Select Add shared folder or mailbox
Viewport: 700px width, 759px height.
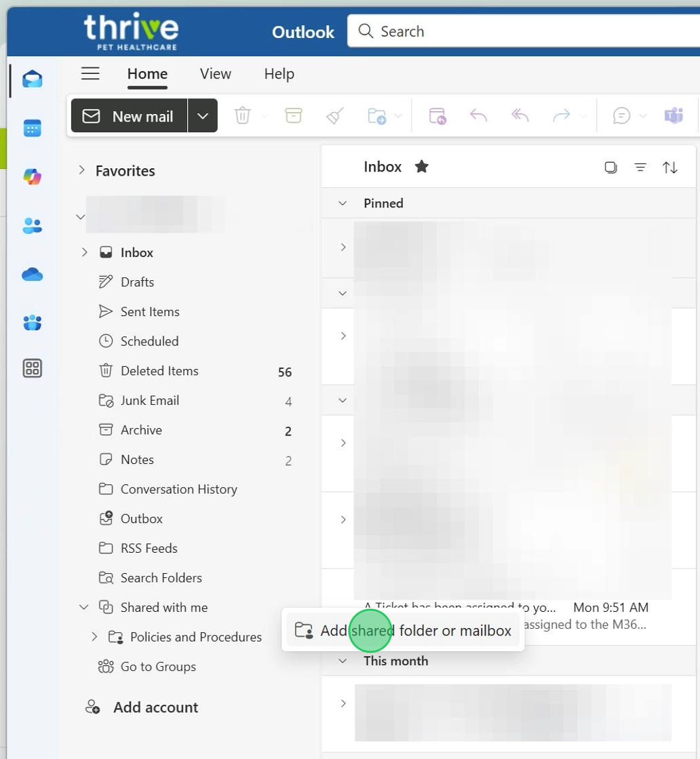403,631
